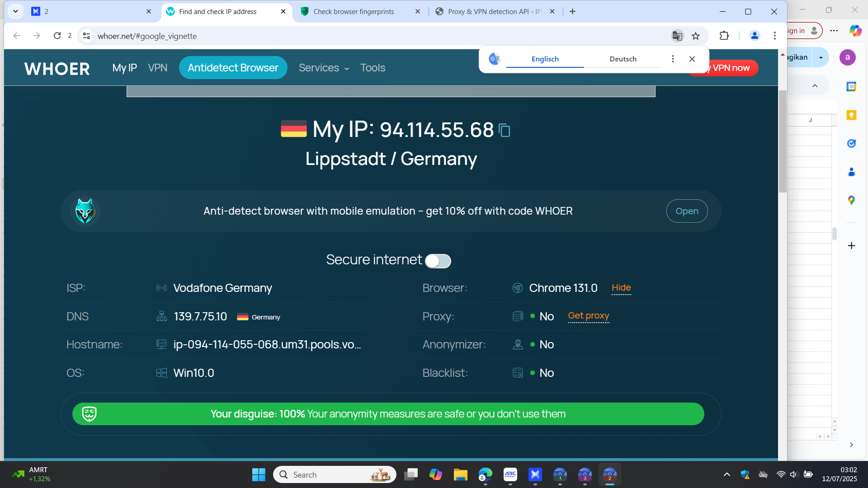Expand the side panel chevron at bottom right

click(x=851, y=445)
